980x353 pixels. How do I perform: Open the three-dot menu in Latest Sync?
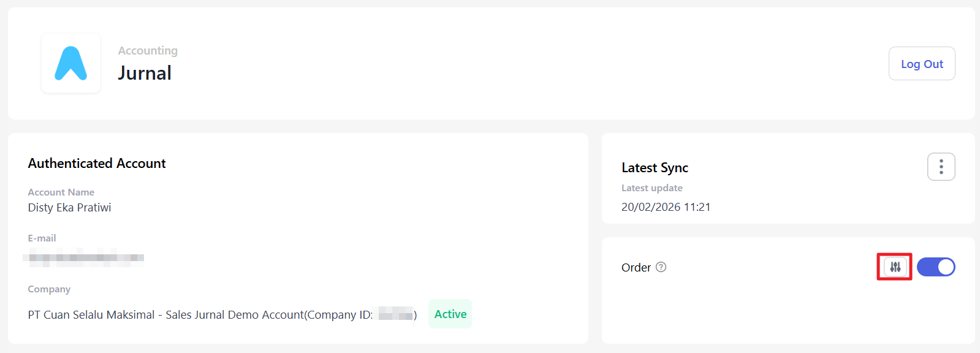(x=941, y=167)
